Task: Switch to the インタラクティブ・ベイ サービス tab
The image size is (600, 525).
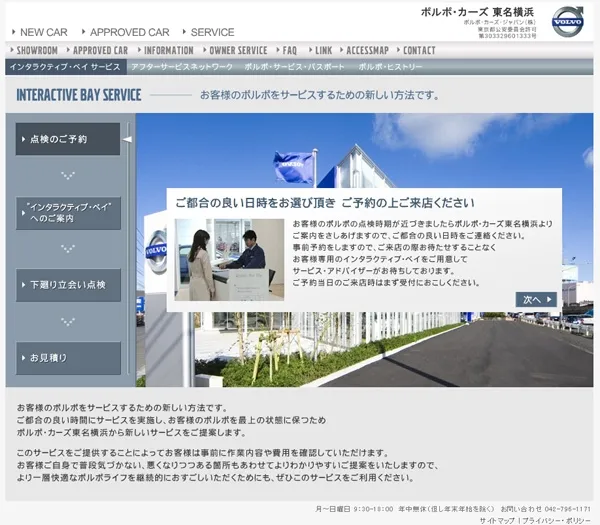Action: click(64, 67)
